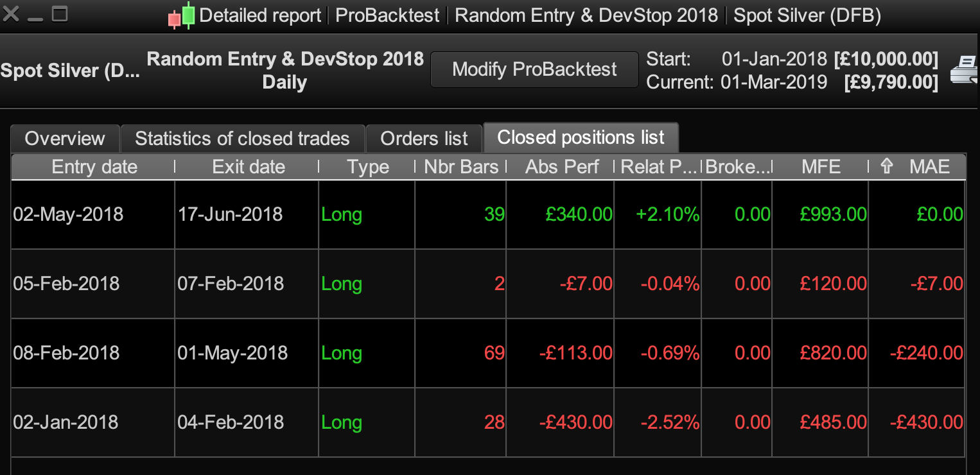Click the sort arrow on MAE column
Image resolution: width=980 pixels, height=475 pixels.
887,167
